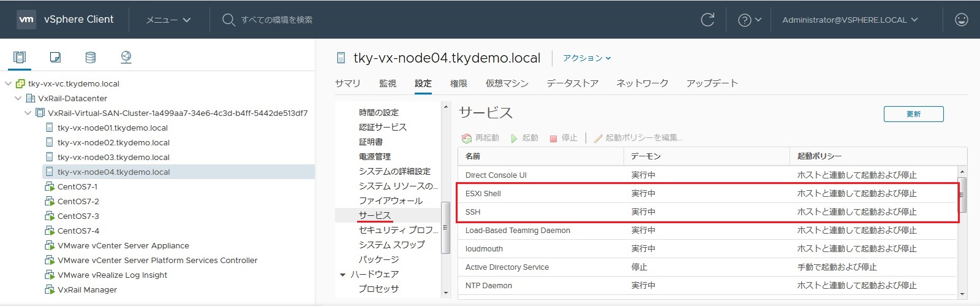The height and width of the screenshot is (306, 980).
Task: Open the Networking inventory view icon
Action: pyautogui.click(x=126, y=57)
